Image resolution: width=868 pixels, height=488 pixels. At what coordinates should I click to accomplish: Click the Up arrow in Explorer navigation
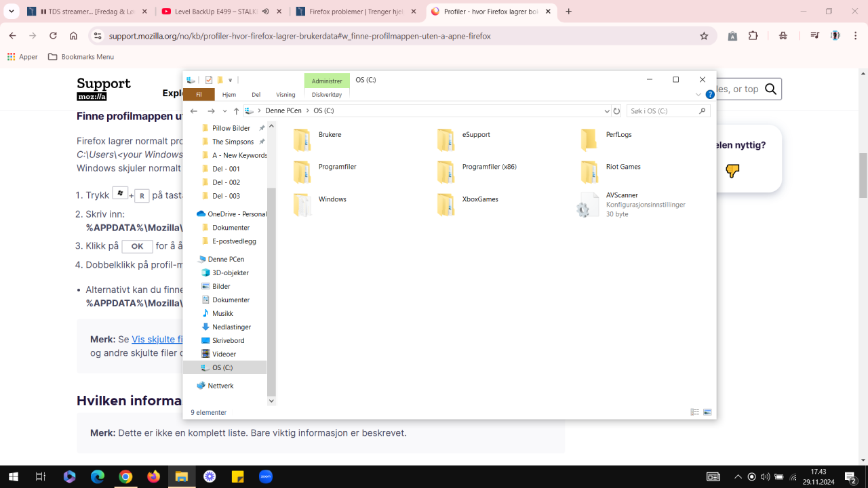tap(236, 111)
